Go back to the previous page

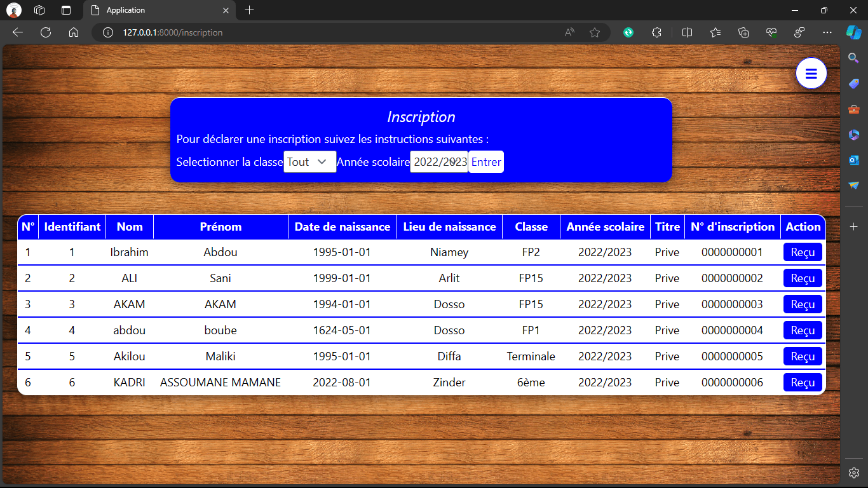tap(18, 32)
